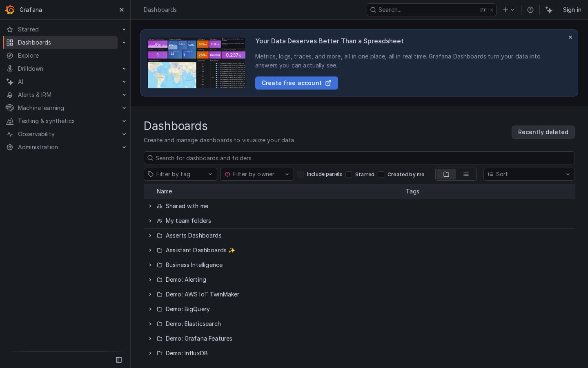Click the Drilldown icon in sidebar
The width and height of the screenshot is (588, 368).
click(x=10, y=69)
